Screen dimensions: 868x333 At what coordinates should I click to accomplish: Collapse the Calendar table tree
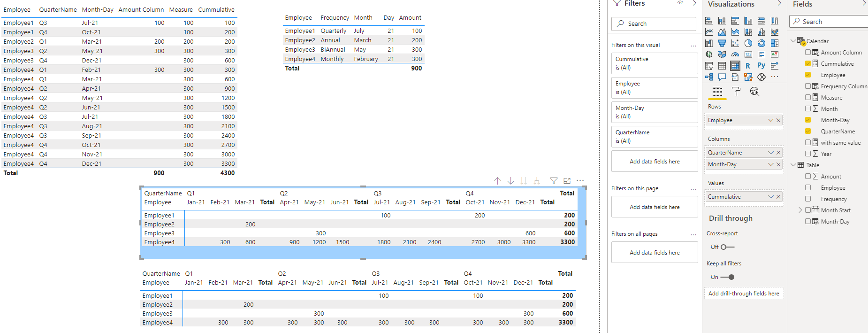793,41
